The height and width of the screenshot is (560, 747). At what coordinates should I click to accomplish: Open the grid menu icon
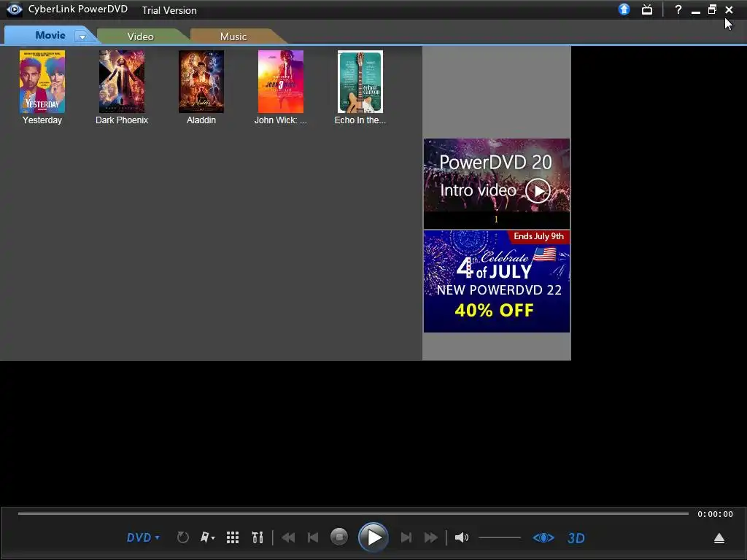[x=233, y=537]
